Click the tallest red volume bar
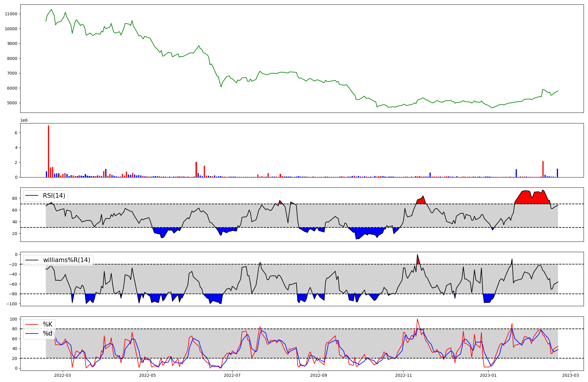 (x=49, y=151)
